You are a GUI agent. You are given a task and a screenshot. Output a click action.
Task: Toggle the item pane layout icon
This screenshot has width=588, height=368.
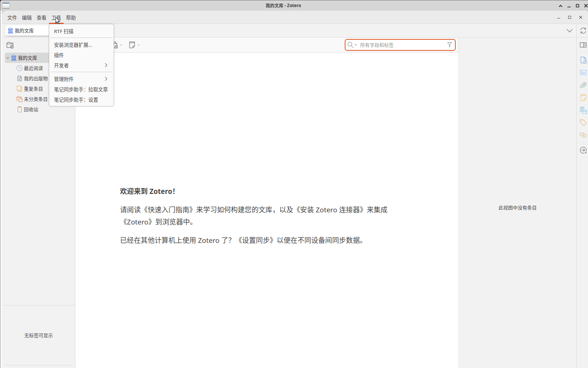[x=583, y=45]
